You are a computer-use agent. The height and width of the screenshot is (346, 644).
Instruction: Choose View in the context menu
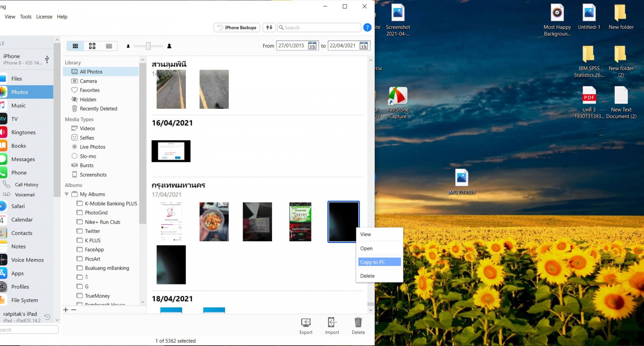[380, 234]
